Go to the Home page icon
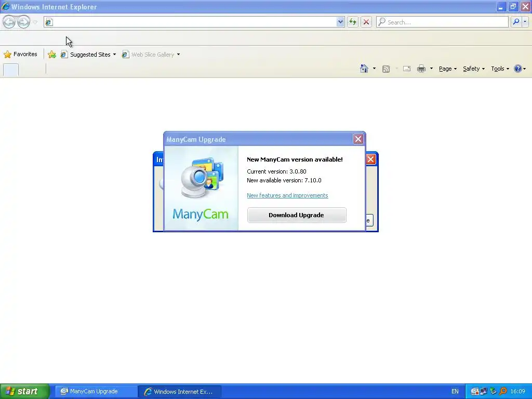Viewport: 532px width, 399px height. click(364, 69)
